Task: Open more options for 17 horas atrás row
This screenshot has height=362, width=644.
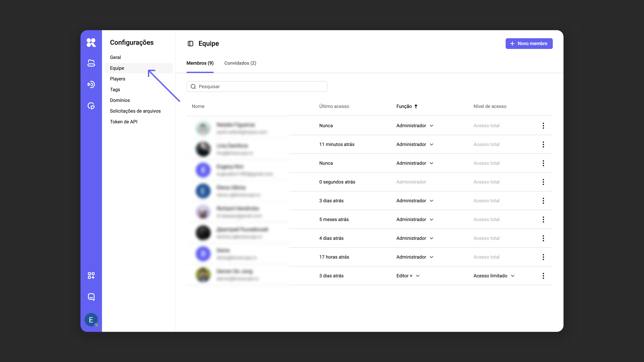Action: (543, 257)
